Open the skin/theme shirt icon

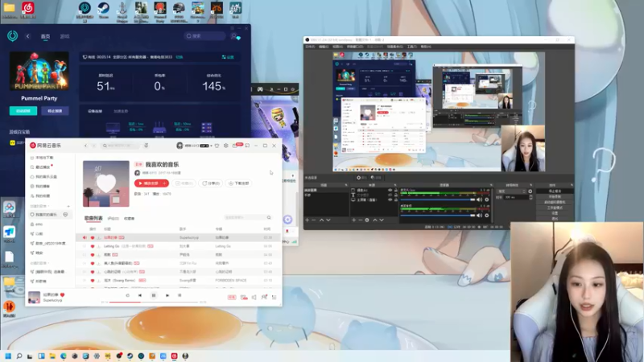click(x=217, y=146)
